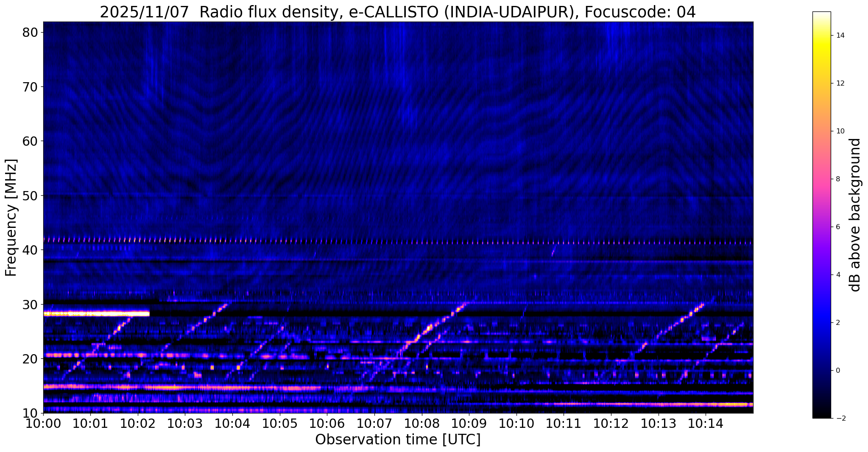Click the bright band at 15 MHz near 10:03
Image resolution: width=868 pixels, height=452 pixels.
click(x=182, y=387)
